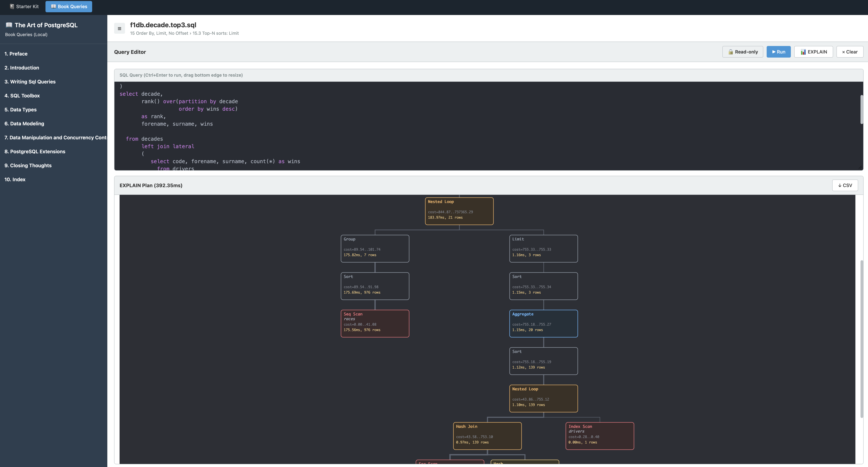Screen dimensions: 868x467
Task: Select the Group plan node
Action: point(375,249)
